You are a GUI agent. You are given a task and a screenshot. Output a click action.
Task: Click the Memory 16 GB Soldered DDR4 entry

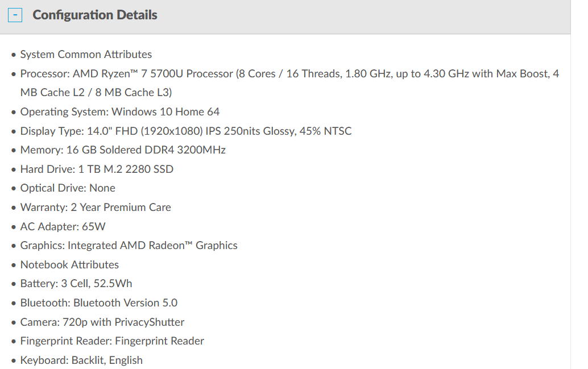tap(123, 150)
